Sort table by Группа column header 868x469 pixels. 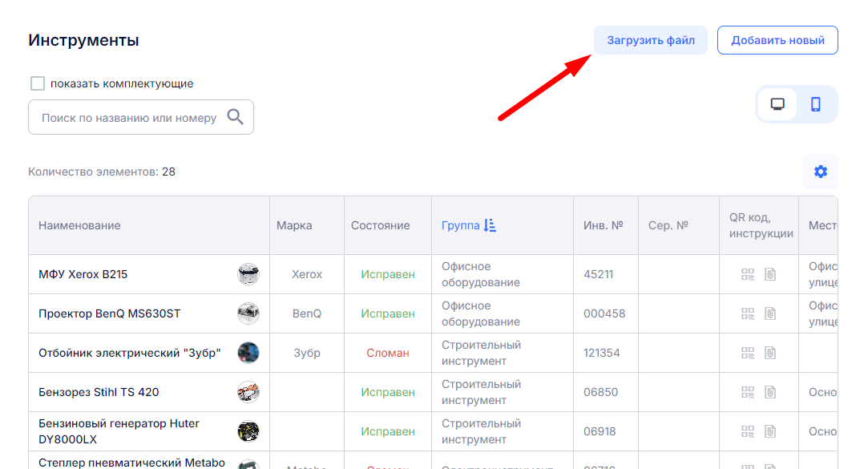[x=460, y=225]
